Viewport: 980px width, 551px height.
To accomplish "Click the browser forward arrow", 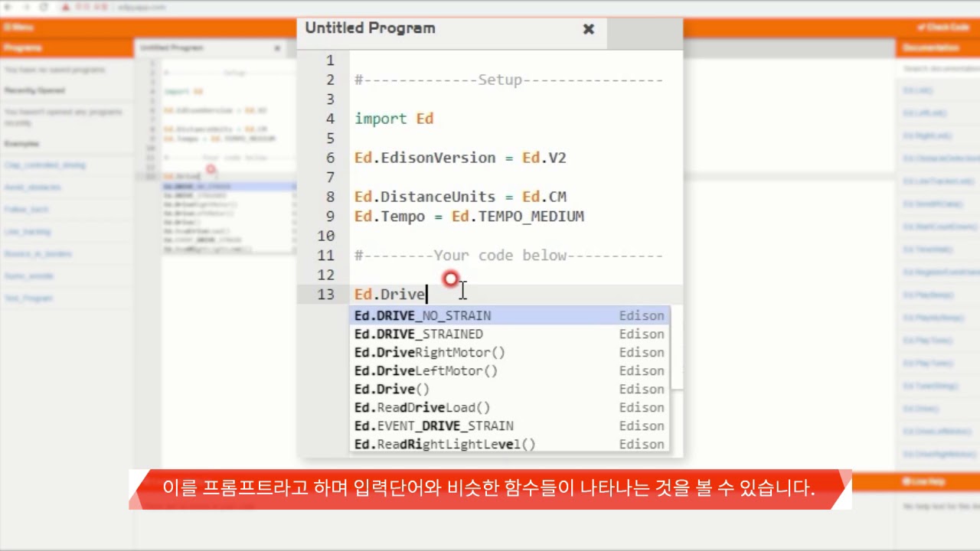I will pyautogui.click(x=26, y=7).
